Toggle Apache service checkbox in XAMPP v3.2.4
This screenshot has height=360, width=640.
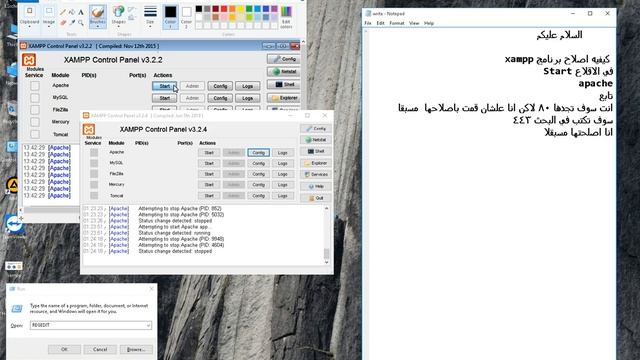coord(94,152)
